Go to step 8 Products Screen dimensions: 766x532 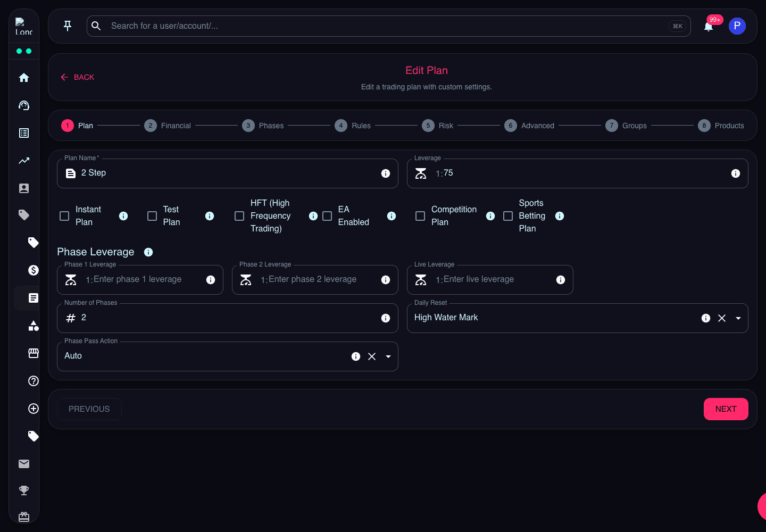[x=721, y=126]
